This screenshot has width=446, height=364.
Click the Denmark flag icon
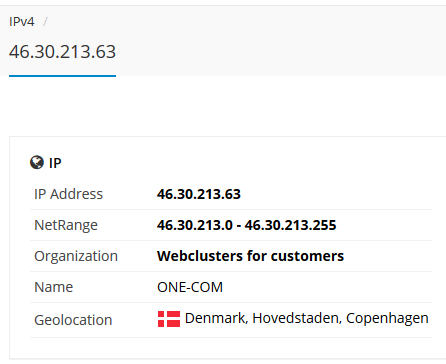point(169,319)
